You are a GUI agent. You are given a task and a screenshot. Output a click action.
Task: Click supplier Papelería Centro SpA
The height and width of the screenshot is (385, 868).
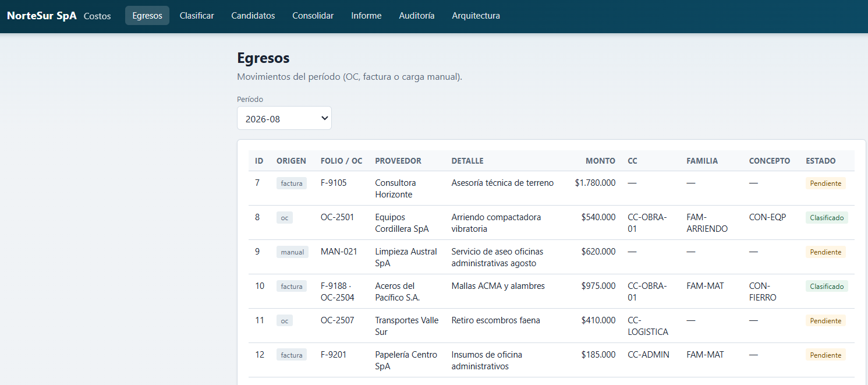pos(406,361)
